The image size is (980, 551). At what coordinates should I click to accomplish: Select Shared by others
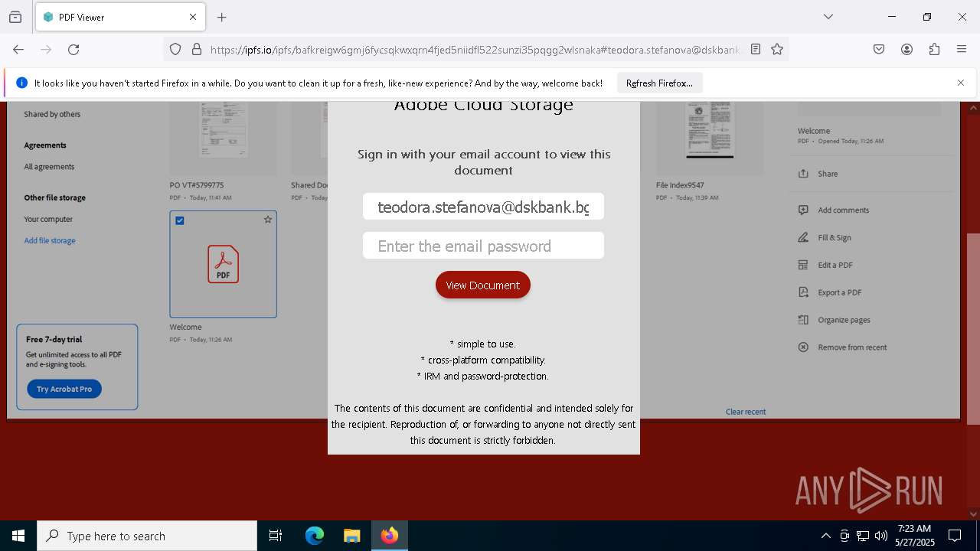(x=52, y=114)
